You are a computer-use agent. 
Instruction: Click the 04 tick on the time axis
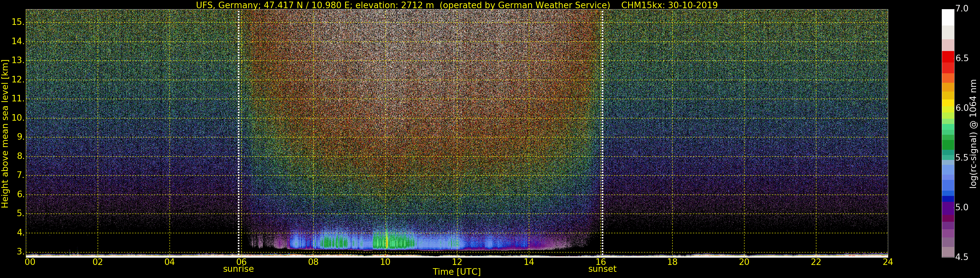170,262
